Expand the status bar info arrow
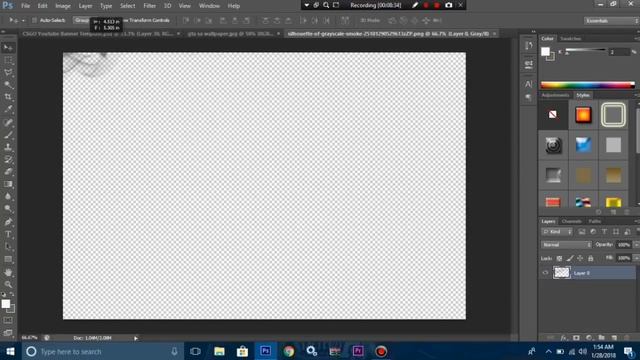This screenshot has height=360, width=640. (x=136, y=338)
